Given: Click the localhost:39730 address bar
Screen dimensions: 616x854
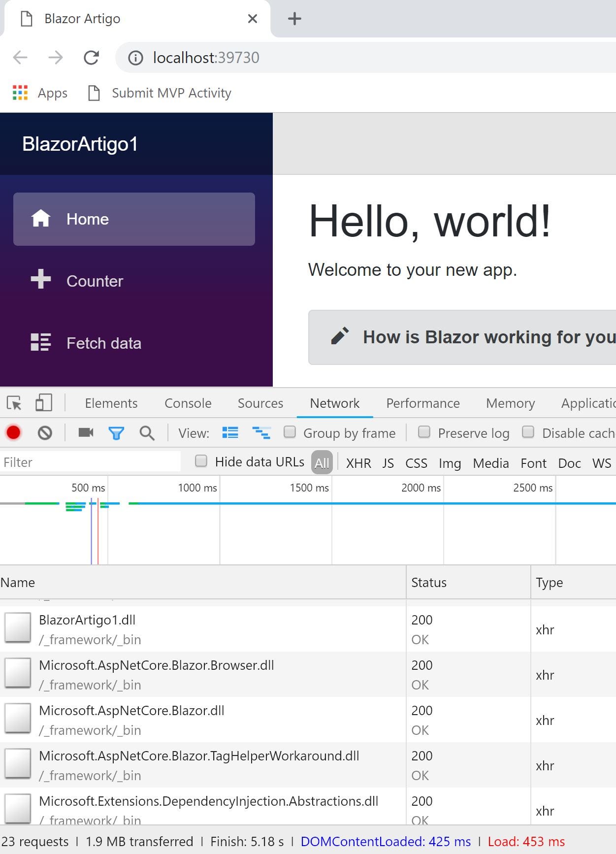Looking at the screenshot, I should (x=365, y=58).
